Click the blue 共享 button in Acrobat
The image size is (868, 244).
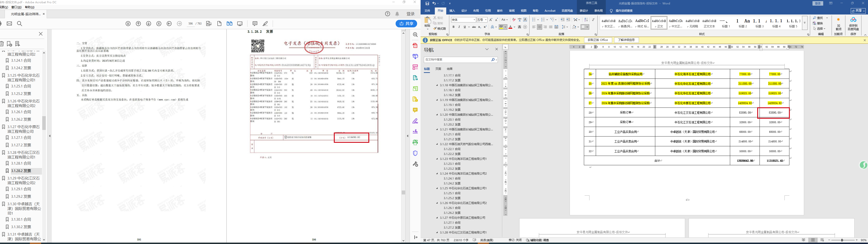[x=406, y=24]
